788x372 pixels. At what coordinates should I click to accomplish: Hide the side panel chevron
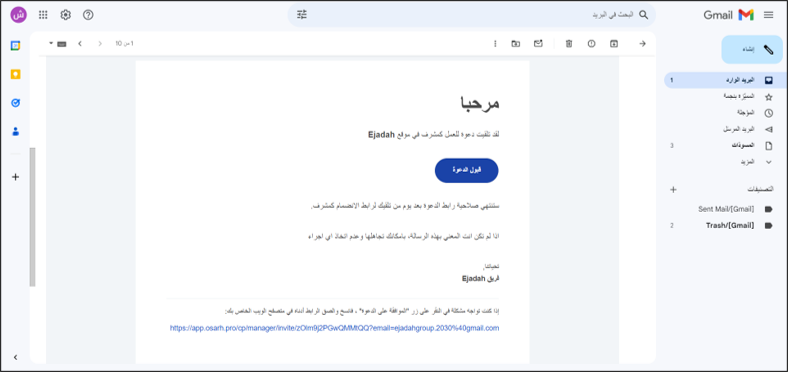click(x=16, y=357)
